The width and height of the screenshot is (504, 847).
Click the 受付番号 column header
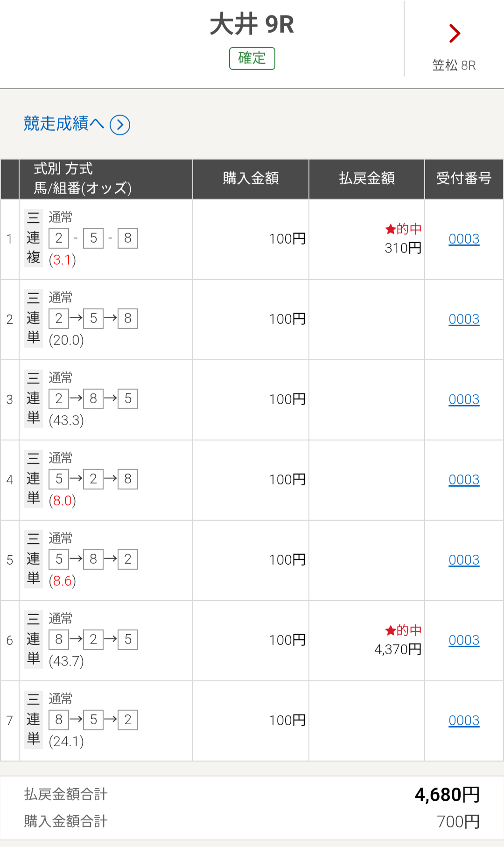[464, 179]
